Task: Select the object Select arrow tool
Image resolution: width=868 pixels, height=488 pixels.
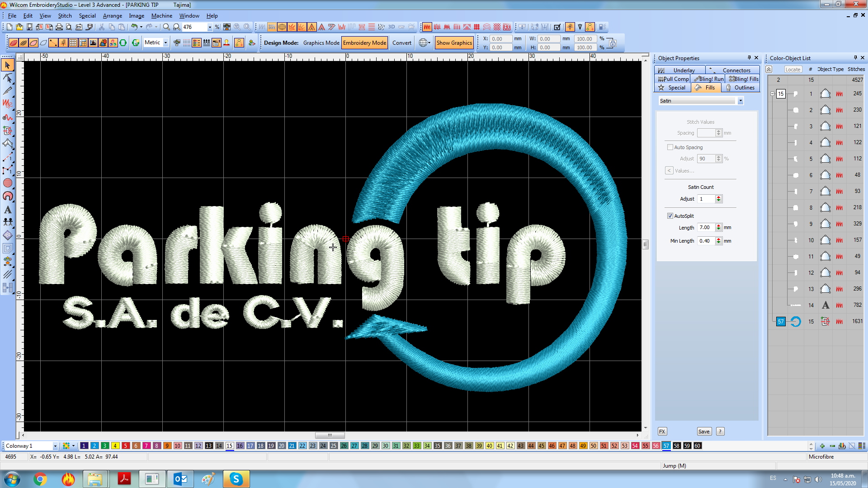Action: (x=8, y=66)
